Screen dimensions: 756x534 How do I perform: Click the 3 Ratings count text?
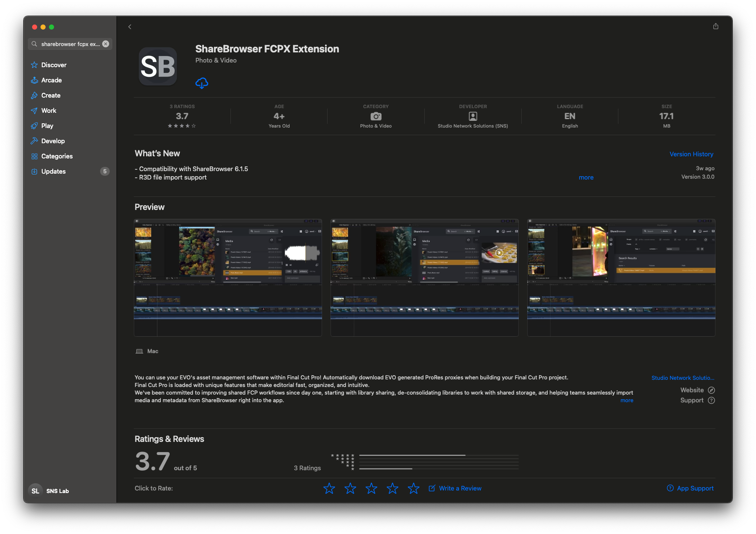click(x=307, y=468)
